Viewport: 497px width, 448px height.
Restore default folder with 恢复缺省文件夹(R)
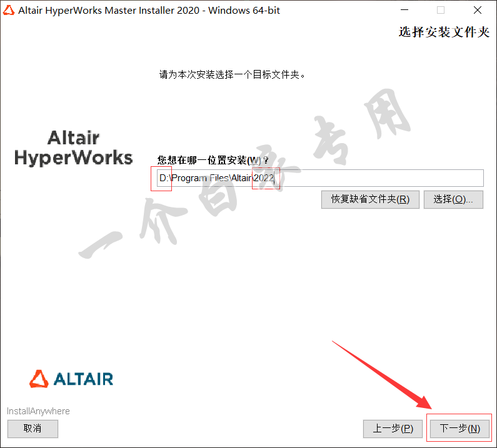pyautogui.click(x=370, y=199)
